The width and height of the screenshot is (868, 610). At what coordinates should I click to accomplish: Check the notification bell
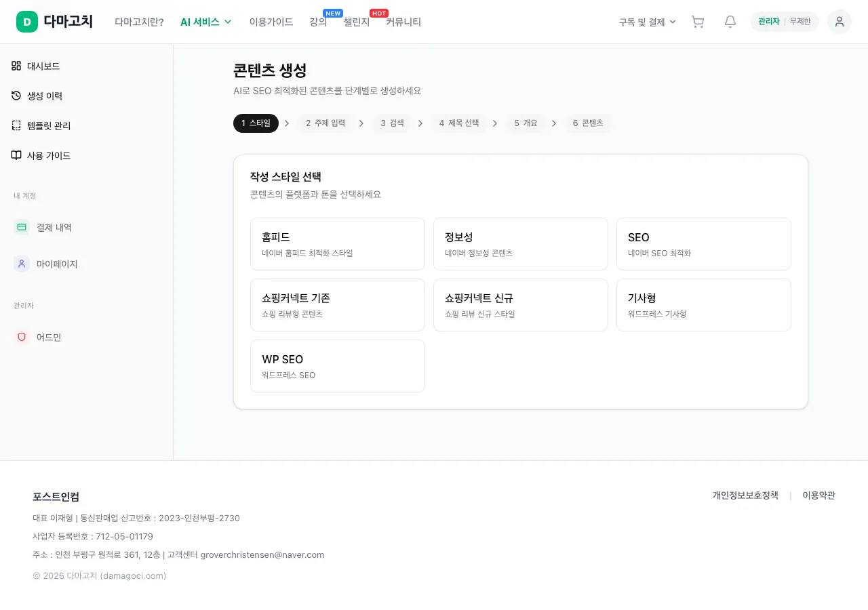pyautogui.click(x=730, y=22)
